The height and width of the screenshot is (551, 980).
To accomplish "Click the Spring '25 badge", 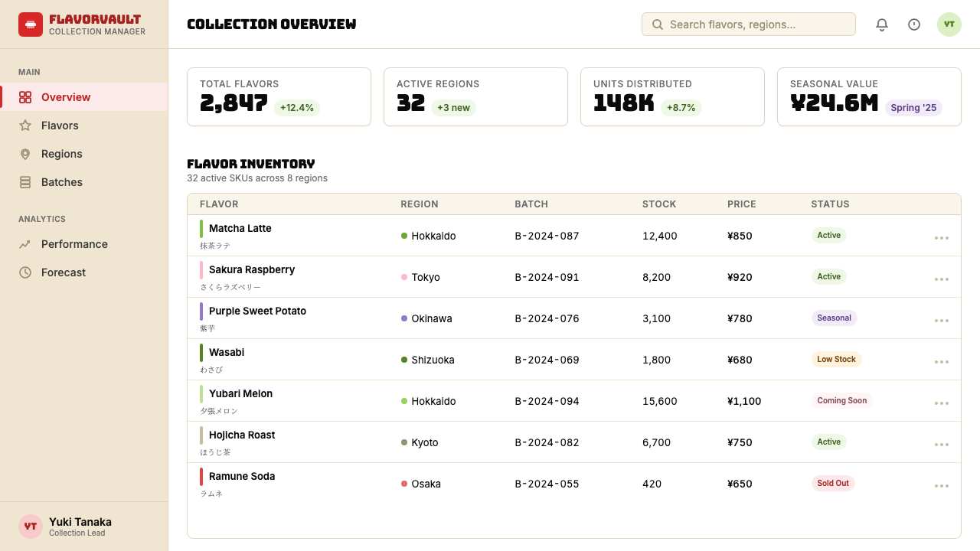I will (913, 108).
